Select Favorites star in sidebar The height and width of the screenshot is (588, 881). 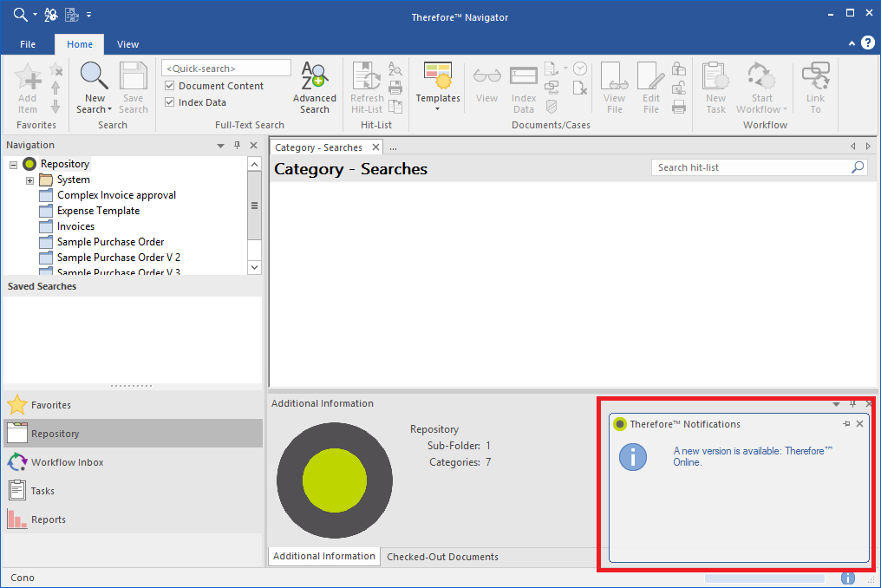pyautogui.click(x=17, y=405)
